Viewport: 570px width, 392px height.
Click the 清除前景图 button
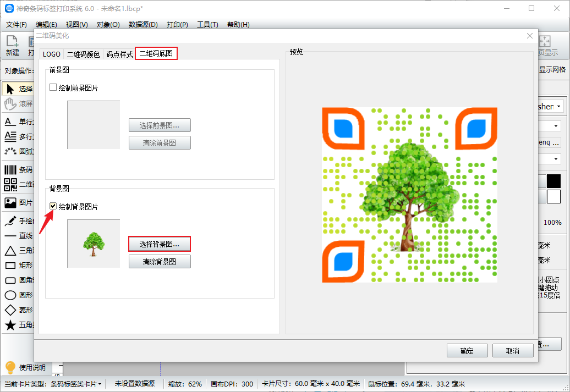[x=160, y=143]
